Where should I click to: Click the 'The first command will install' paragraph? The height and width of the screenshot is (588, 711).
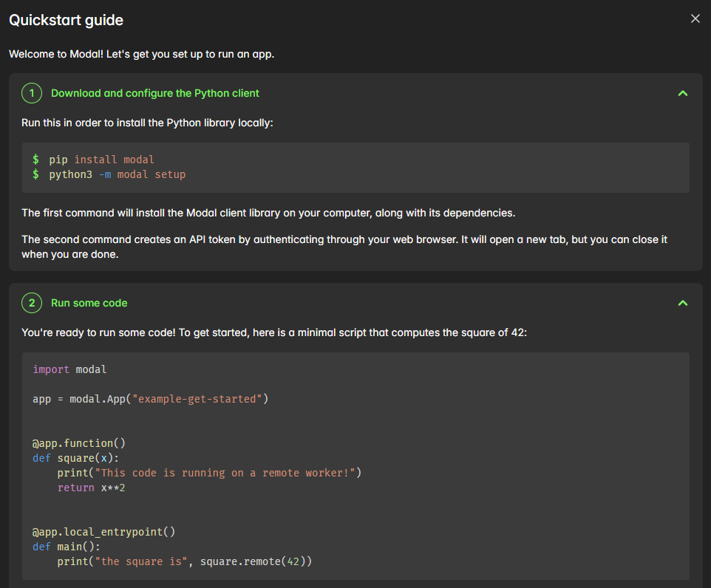(268, 213)
